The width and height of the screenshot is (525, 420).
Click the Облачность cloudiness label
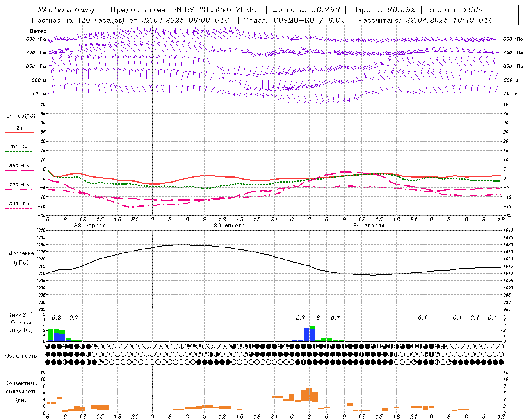[21, 356]
